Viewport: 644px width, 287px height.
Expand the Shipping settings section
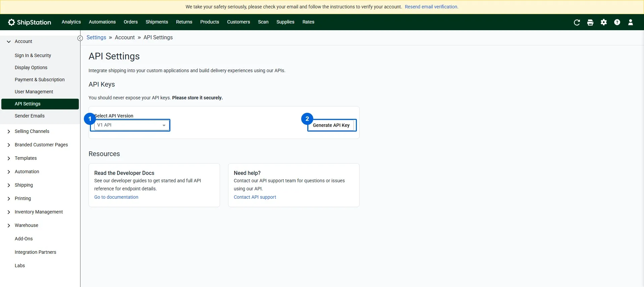tap(9, 185)
